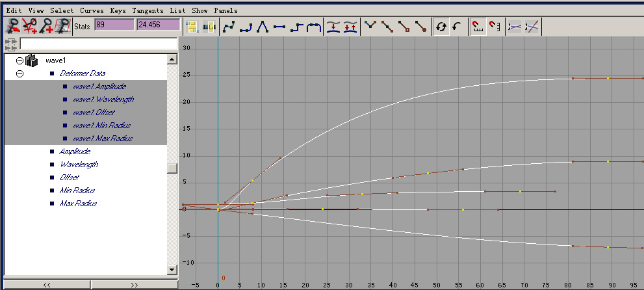Viewport: 644px width, 290px height.
Task: Select the unprefixed Max Radius attribute
Action: [78, 204]
